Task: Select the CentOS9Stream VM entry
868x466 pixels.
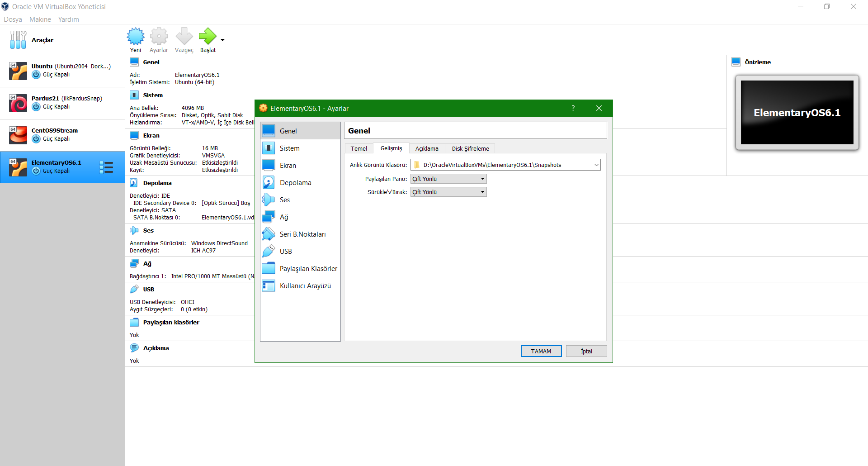Action: (62, 135)
